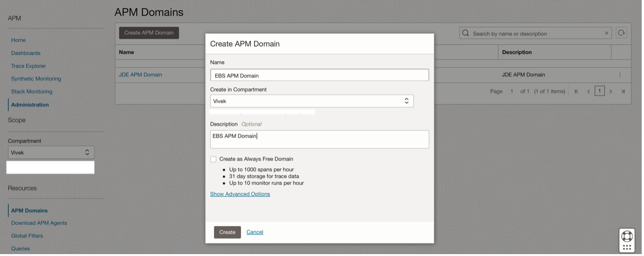The image size is (644, 256).
Task: Go to Trace Explorer
Action: pyautogui.click(x=29, y=67)
